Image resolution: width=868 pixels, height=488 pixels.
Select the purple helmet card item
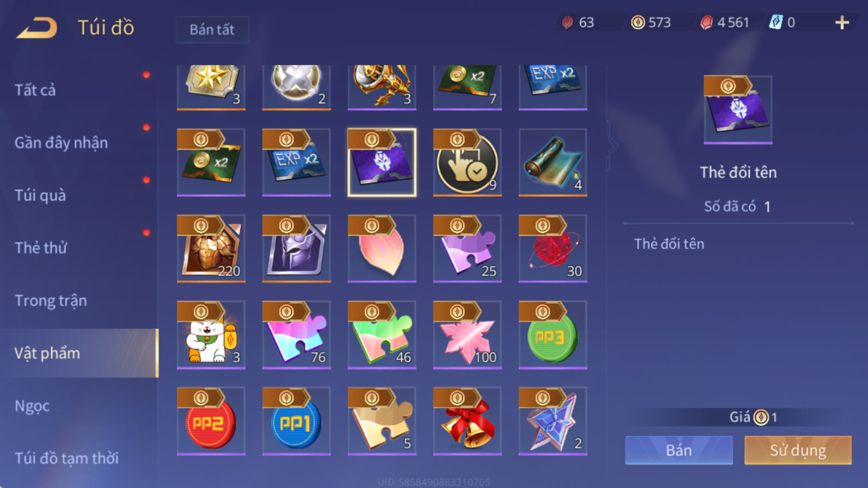pyautogui.click(x=296, y=248)
